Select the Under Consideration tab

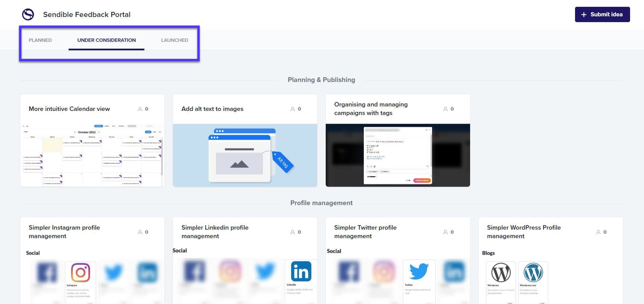(106, 40)
